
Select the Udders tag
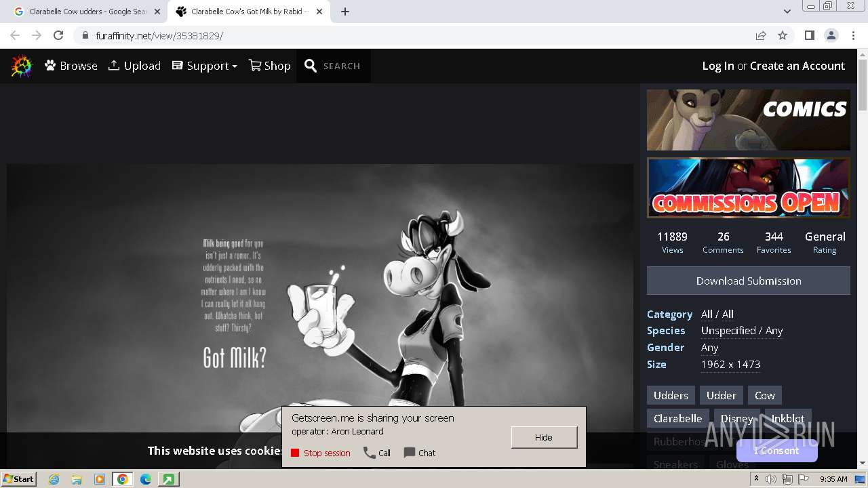point(671,395)
